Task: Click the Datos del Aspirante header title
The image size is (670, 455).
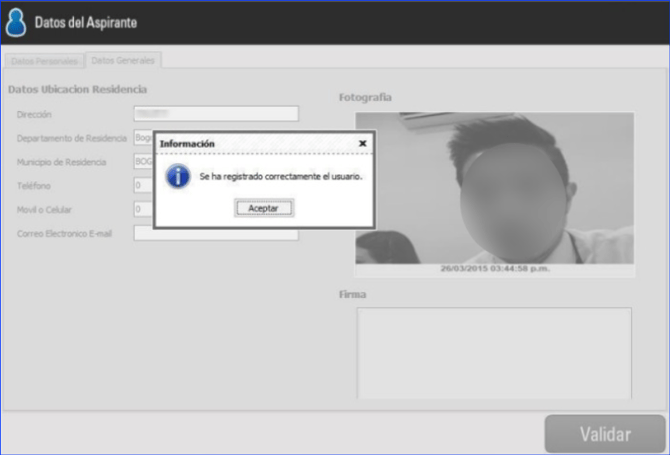Action: 86,22
